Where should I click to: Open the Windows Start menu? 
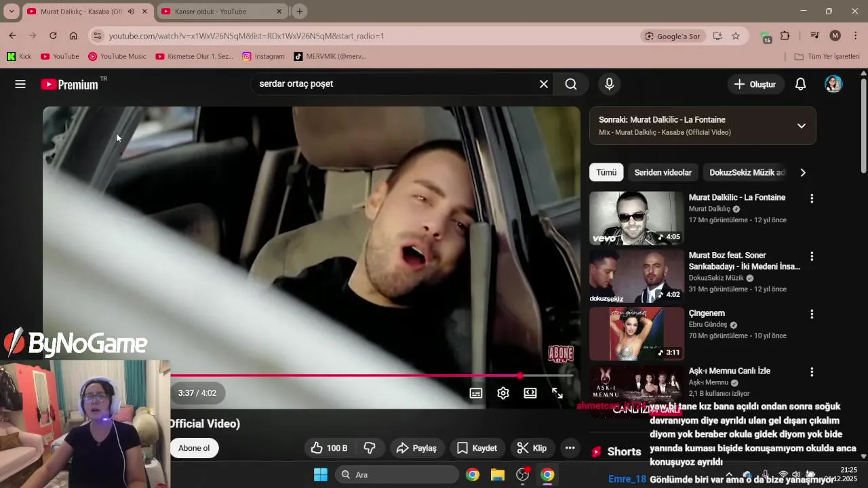point(321,474)
